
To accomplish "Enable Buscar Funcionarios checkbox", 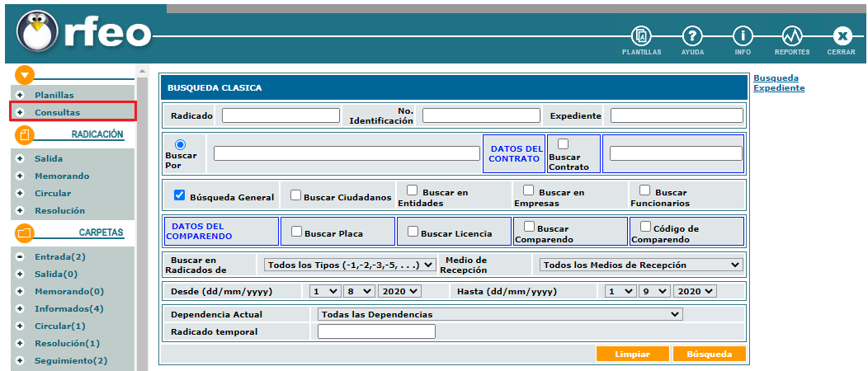I will click(x=645, y=190).
